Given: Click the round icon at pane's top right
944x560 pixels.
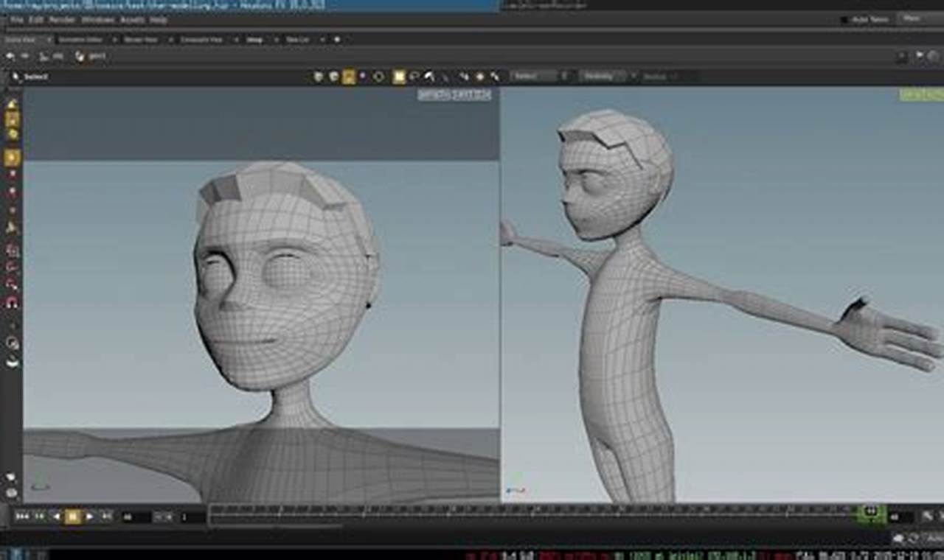Looking at the screenshot, I should pos(933,56).
